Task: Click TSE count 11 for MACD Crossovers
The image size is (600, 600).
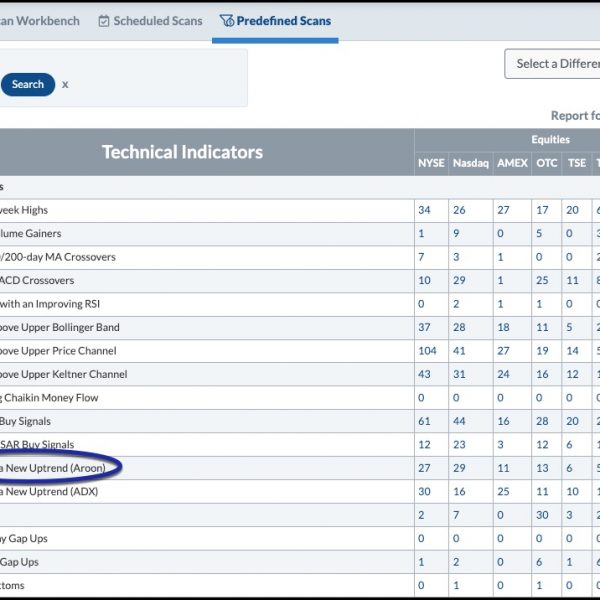Action: [572, 280]
